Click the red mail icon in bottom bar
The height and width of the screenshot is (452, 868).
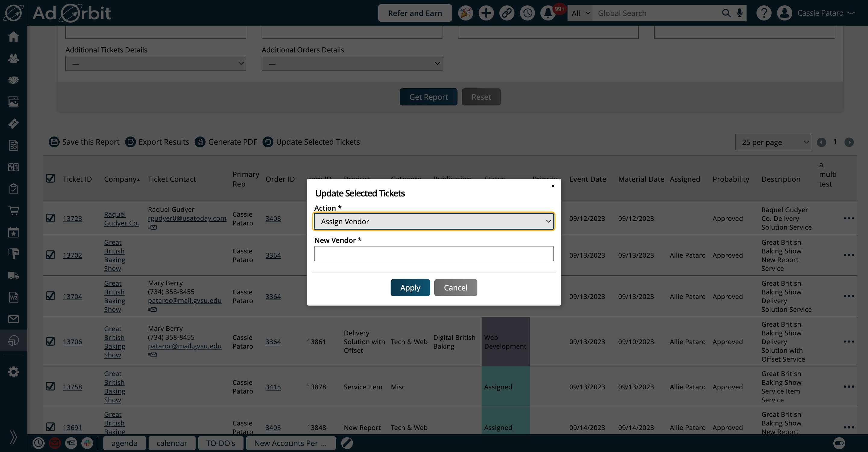[55, 443]
